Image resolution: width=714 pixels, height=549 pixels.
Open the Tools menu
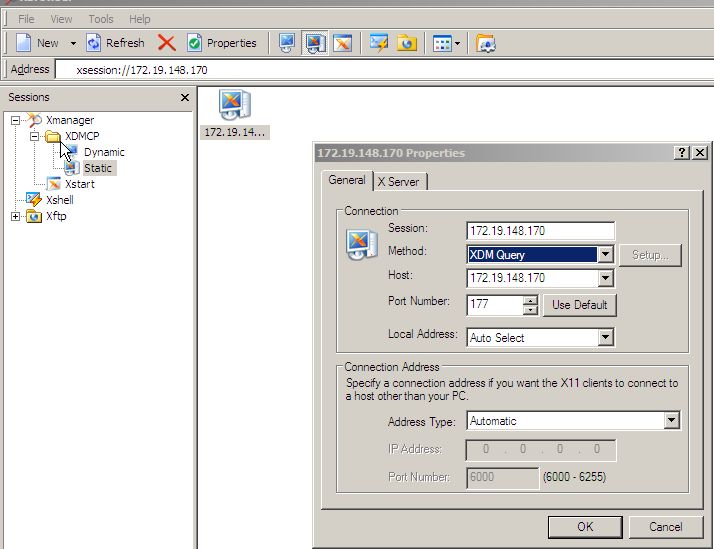click(x=101, y=19)
